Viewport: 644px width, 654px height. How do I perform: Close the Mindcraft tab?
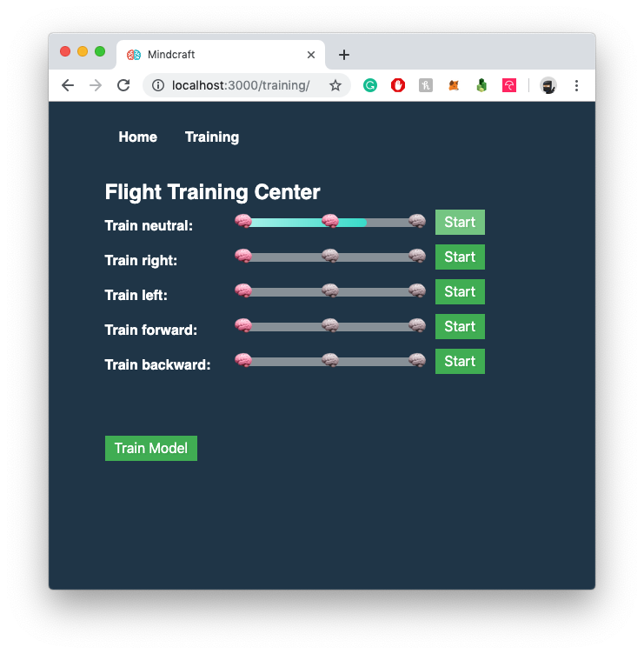(x=310, y=55)
